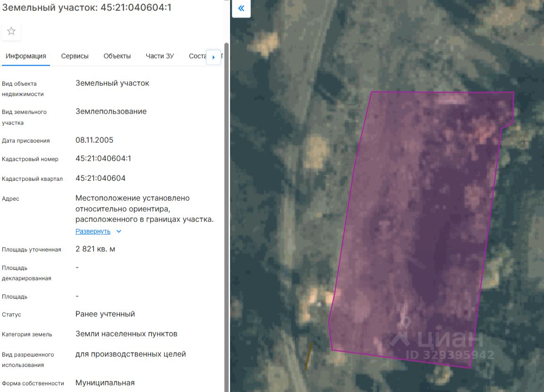Click the chevron next to Развернуть
This screenshot has height=392, width=544.
click(x=119, y=231)
